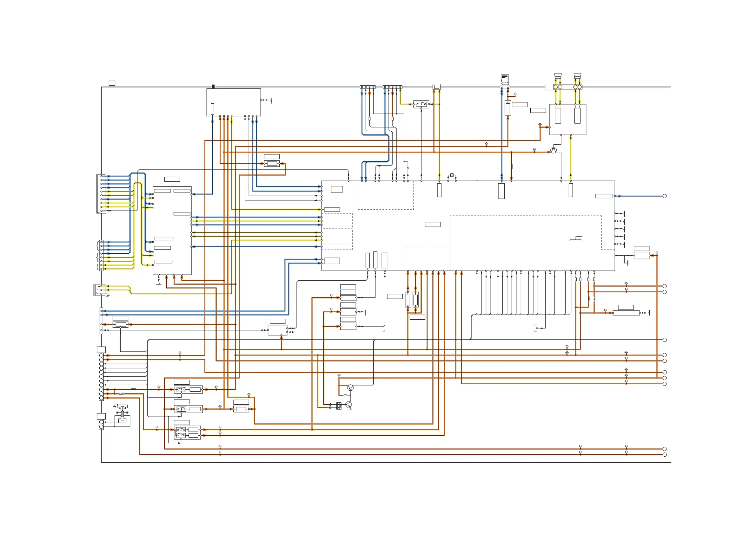The image size is (756, 534).
Task: Click the dual diode package box
Action: 339,406
